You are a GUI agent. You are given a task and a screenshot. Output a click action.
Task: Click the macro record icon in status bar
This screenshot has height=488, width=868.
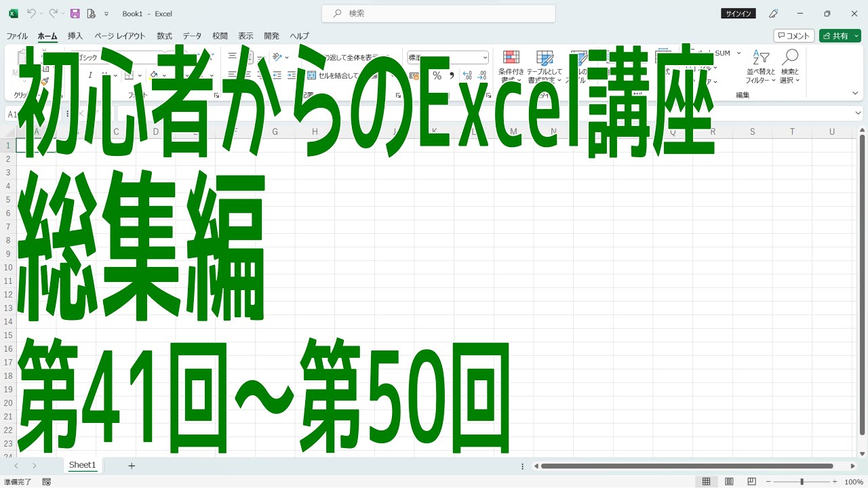coord(47,482)
